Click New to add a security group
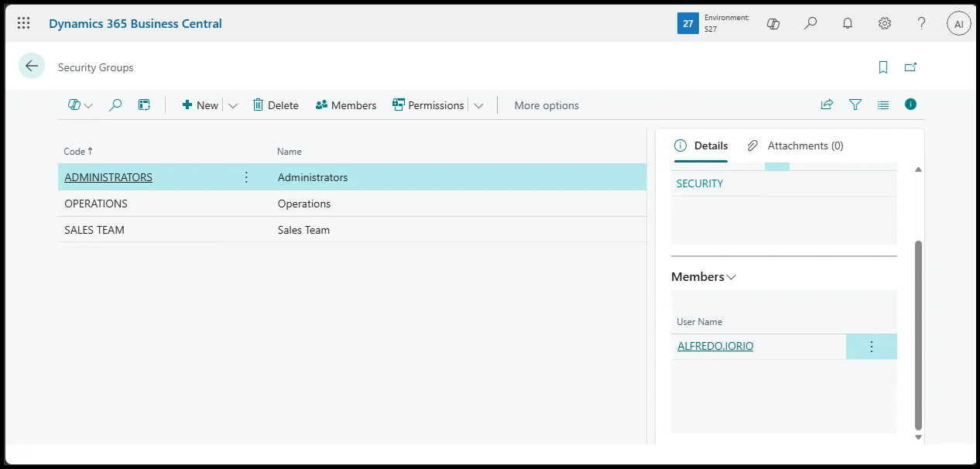This screenshot has height=469, width=980. tap(200, 105)
